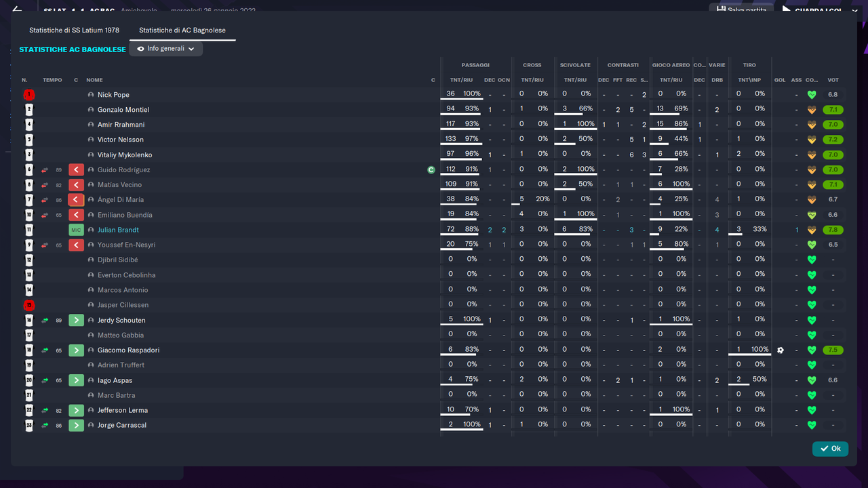Click red substituted-off arrow for Ángel Di María

(76, 200)
